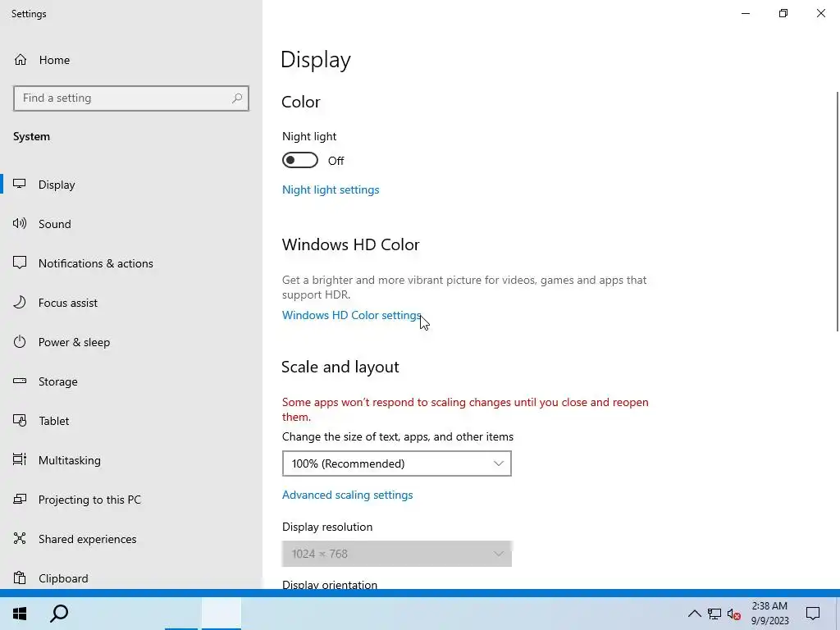Click the Tablet icon

pos(20,421)
